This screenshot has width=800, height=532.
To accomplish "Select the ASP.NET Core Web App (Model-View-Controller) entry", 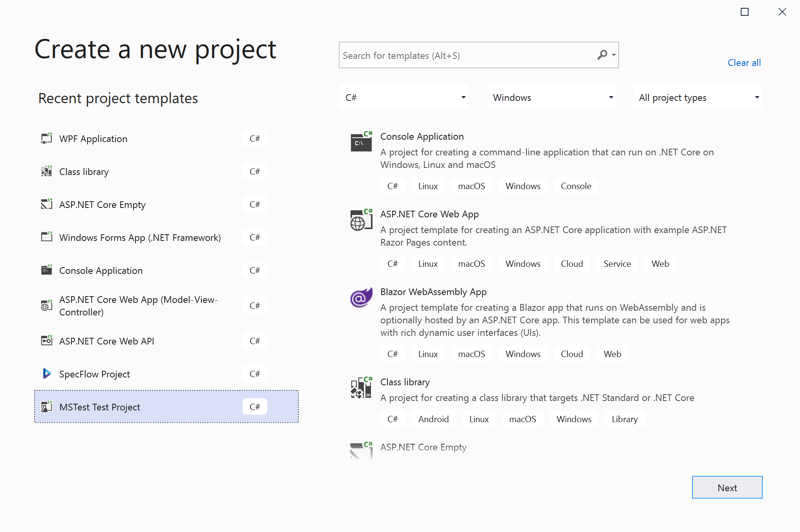I will click(x=138, y=306).
